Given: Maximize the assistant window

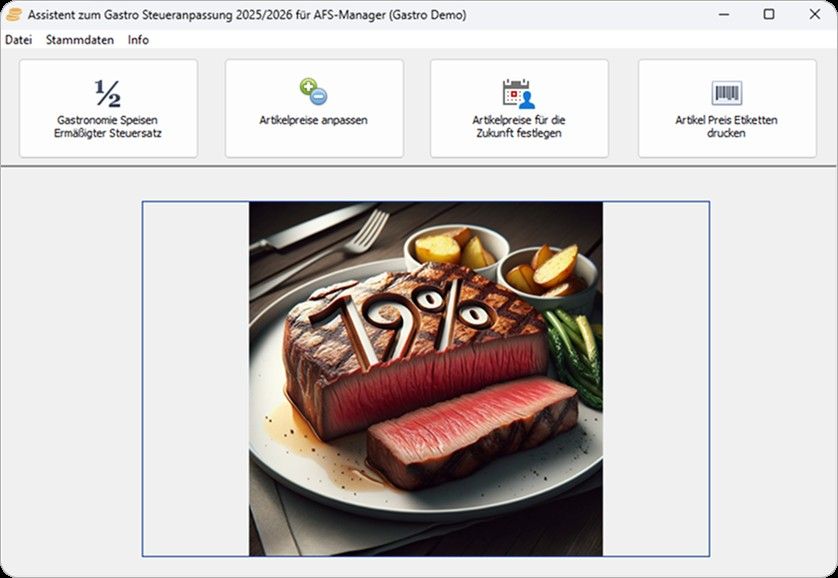Looking at the screenshot, I should (x=768, y=15).
